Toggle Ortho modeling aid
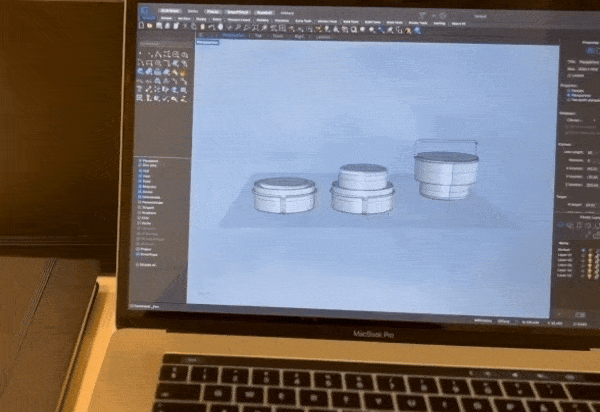 [x=192, y=11]
